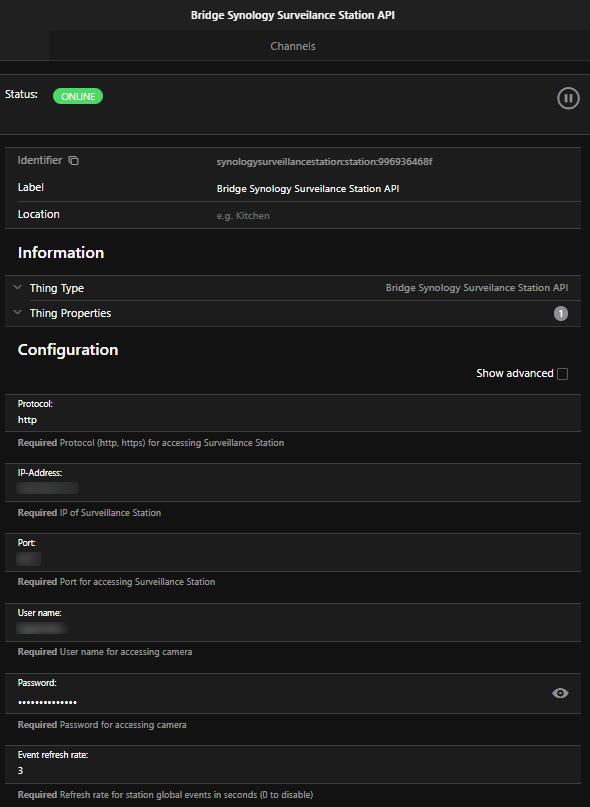590x807 pixels.
Task: Click the Protocol (http, https) description text
Action: point(151,443)
